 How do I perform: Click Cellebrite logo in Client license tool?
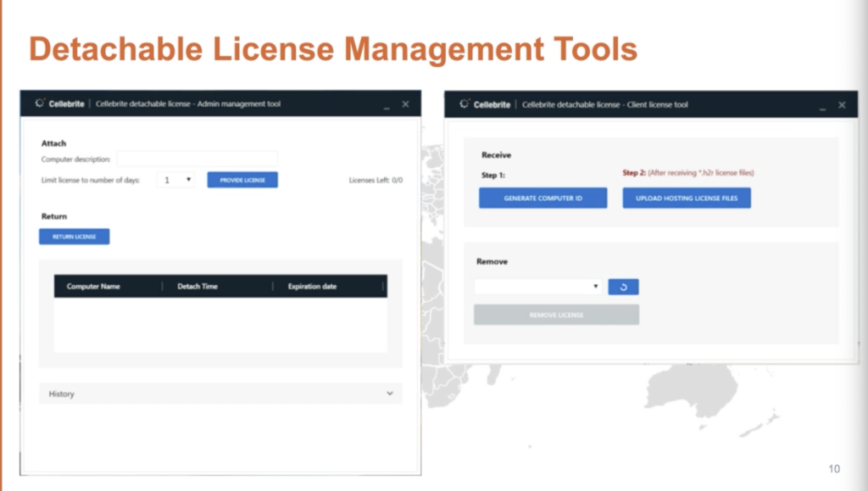pyautogui.click(x=485, y=104)
